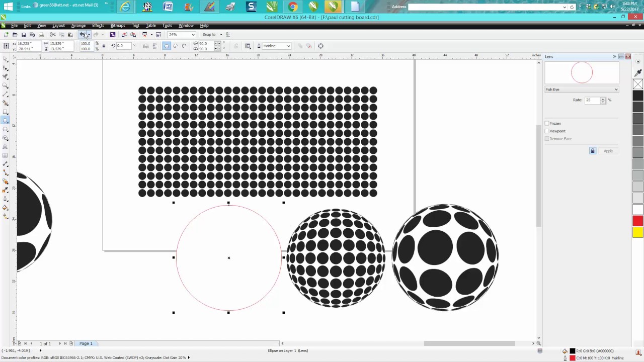Select the Text tool
The image size is (644, 362).
click(5, 146)
